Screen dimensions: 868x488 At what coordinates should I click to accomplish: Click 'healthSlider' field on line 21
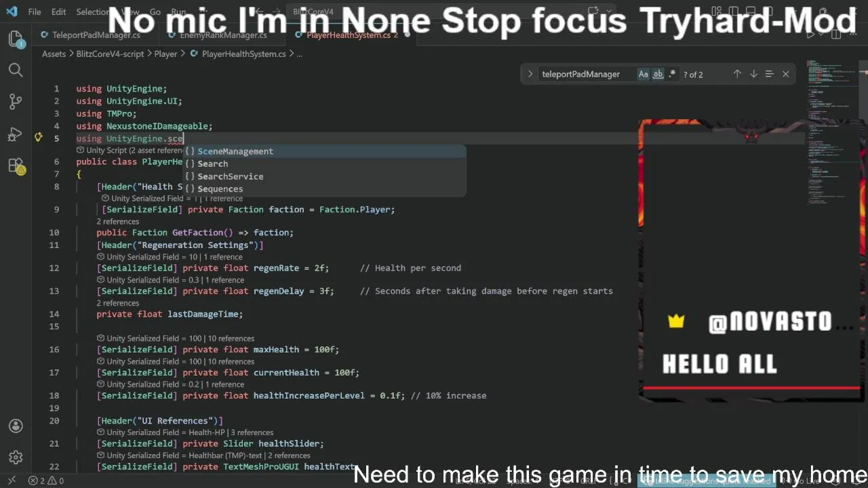(x=289, y=443)
